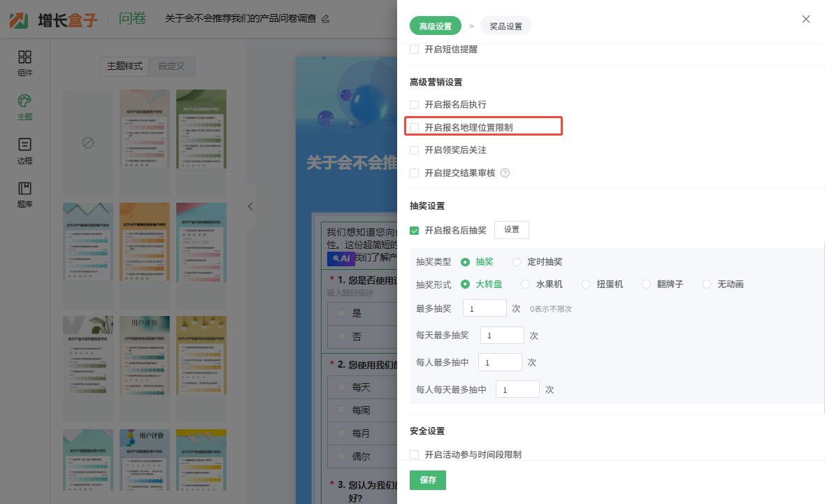Image resolution: width=825 pixels, height=504 pixels.
Task: Close the advanced settings panel with X
Action: coord(805,20)
